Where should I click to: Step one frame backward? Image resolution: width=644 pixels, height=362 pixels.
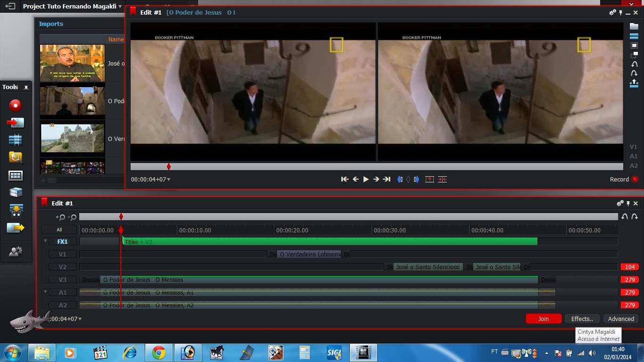click(x=355, y=179)
